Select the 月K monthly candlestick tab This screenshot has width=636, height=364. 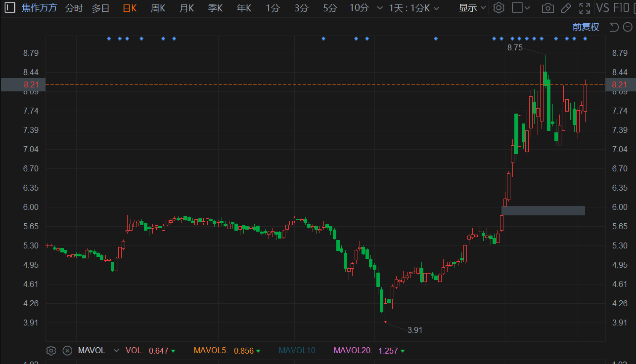[187, 8]
